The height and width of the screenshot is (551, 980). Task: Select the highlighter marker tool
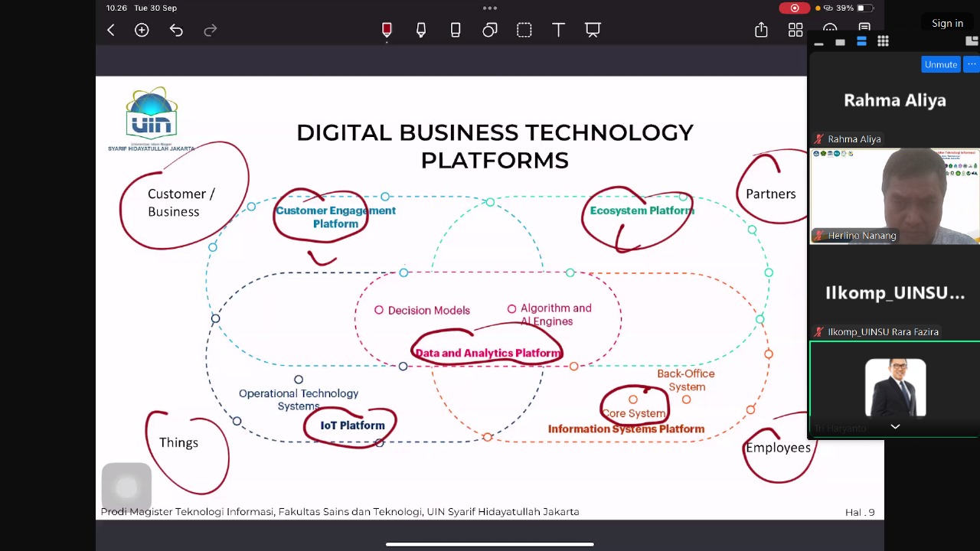(421, 30)
